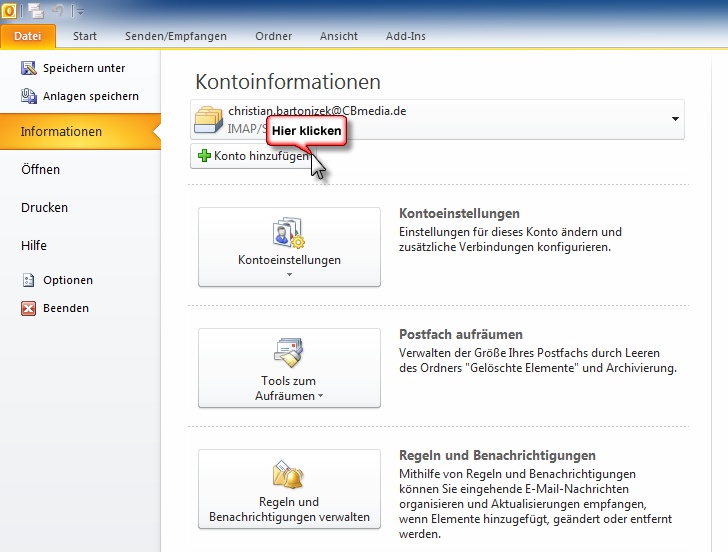The width and height of the screenshot is (728, 552).
Task: Click the Speichern unter disk icon
Action: tap(28, 68)
